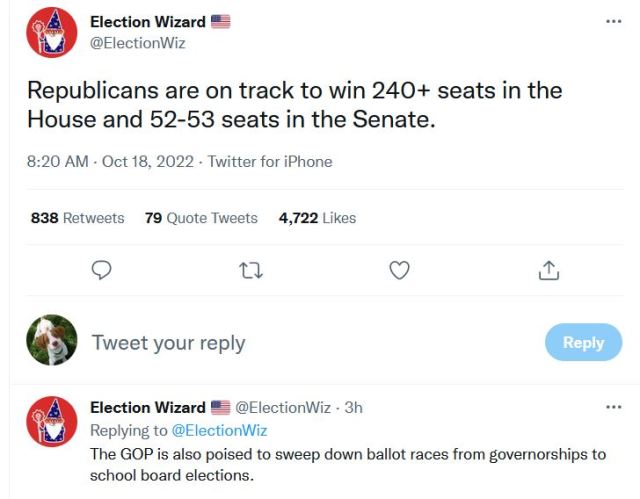Click your dog profile picture beside reply box
The image size is (640, 499).
pos(52,341)
